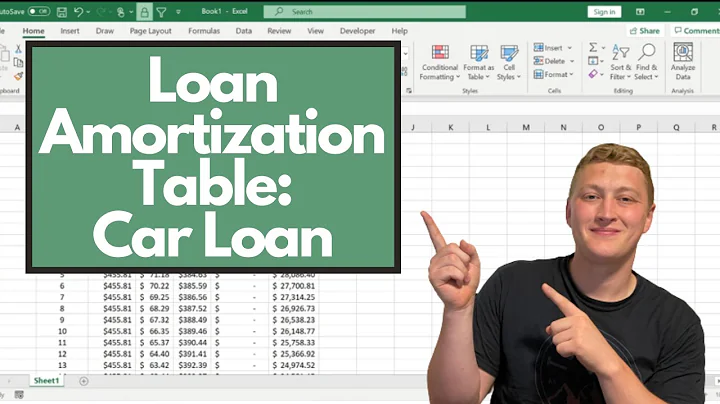
Task: Click cell showing $ 26,148.77
Action: click(293, 331)
